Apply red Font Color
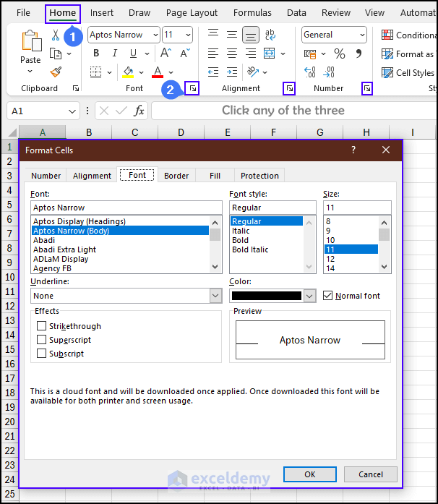438x504 pixels. click(x=158, y=72)
